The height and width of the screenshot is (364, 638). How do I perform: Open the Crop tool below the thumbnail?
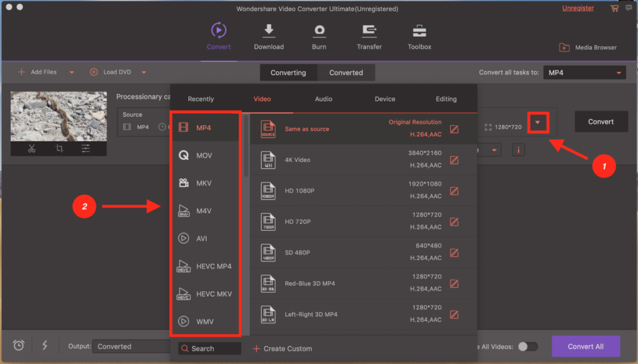(x=58, y=149)
